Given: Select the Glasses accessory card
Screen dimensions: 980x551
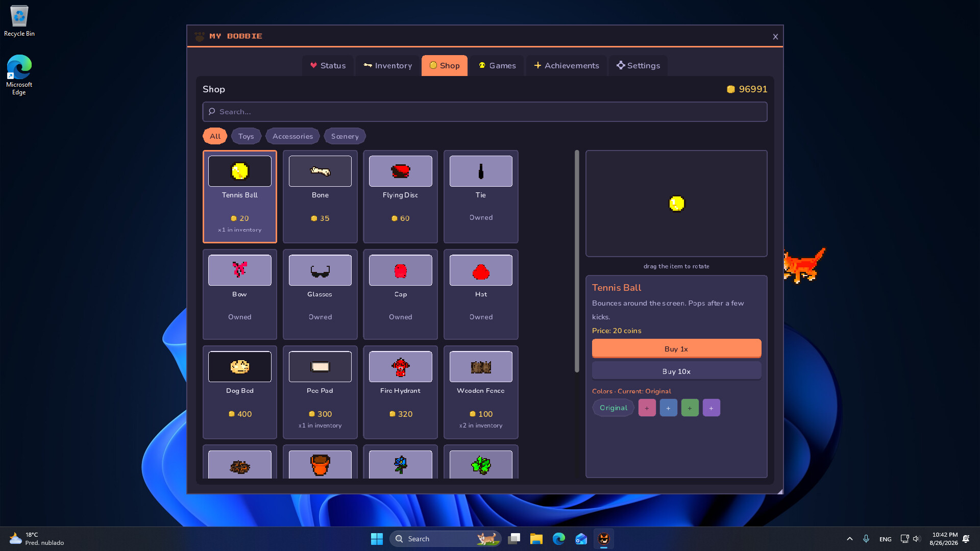Looking at the screenshot, I should point(320,294).
